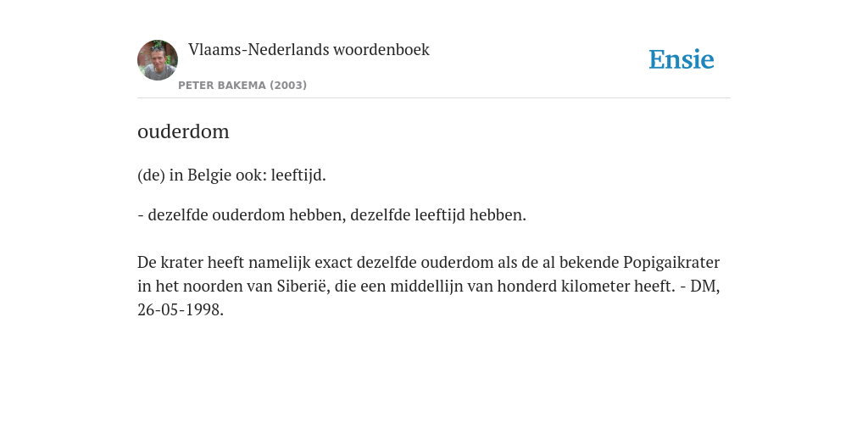Click the word krater starting the quotation
The height and width of the screenshot is (434, 868).
[181, 263]
